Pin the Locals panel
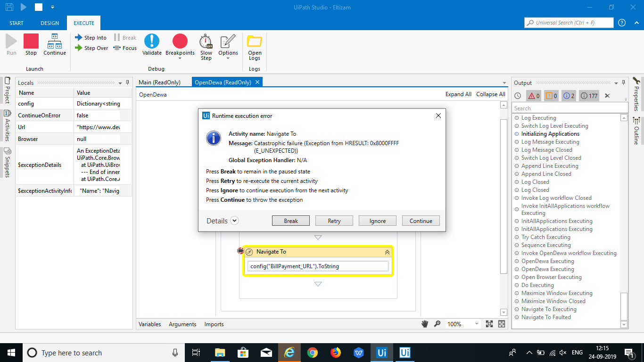Screen dimensions: 644x362 tap(127, 82)
